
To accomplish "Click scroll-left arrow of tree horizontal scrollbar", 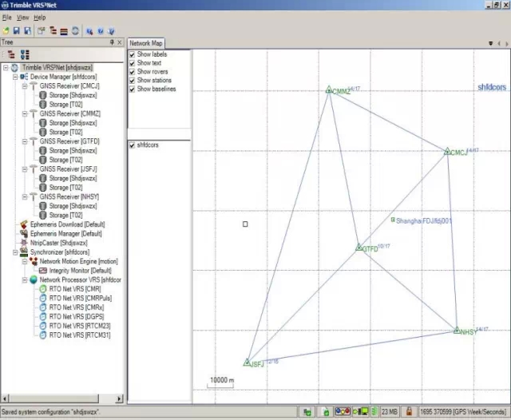I will (x=5, y=398).
